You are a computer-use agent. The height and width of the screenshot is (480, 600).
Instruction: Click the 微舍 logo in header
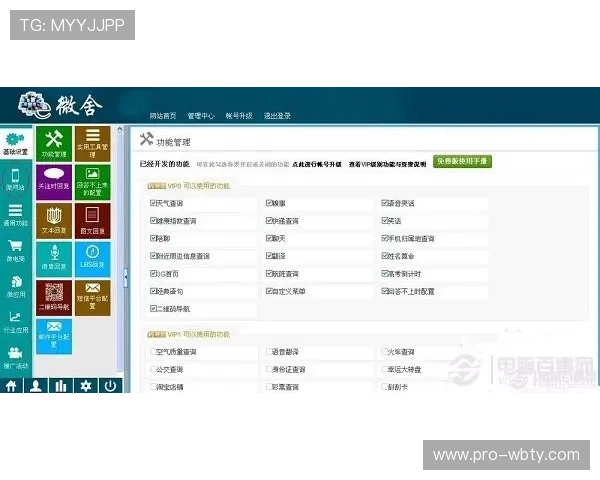coord(60,105)
